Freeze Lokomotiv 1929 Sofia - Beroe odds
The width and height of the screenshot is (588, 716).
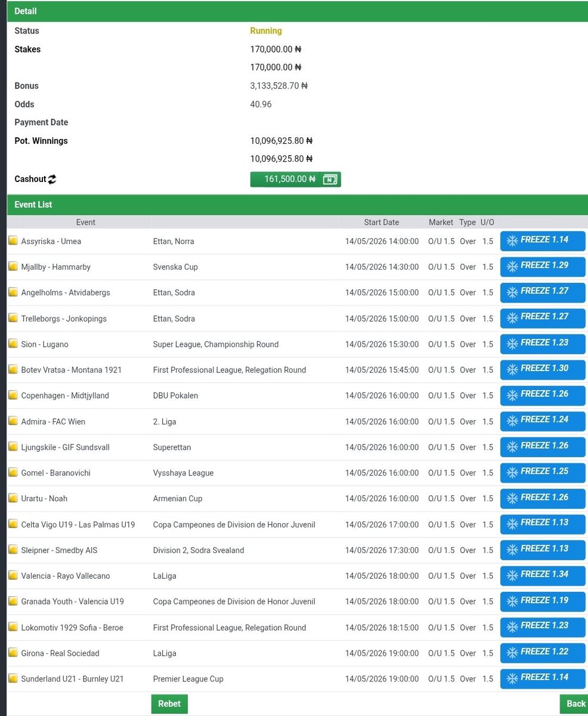(x=543, y=627)
